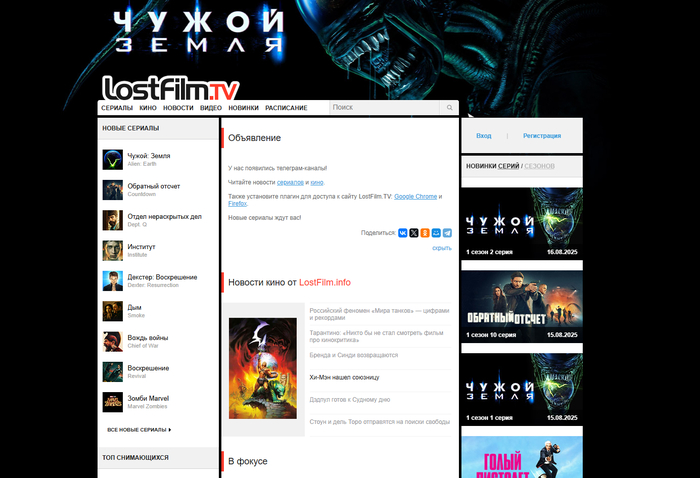
Task: Expand ВСЕ НОВЫЕ СЕРИАЛЫ list
Action: pyautogui.click(x=139, y=430)
